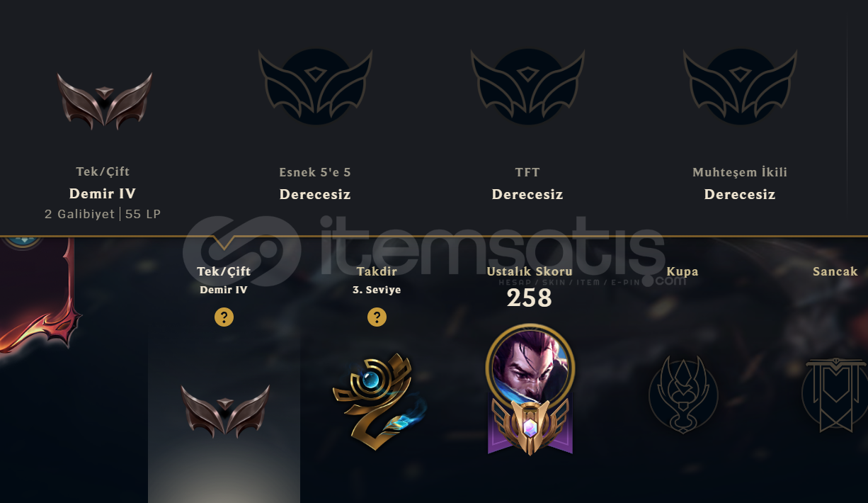Open the Takdir level 3 honor emblem
Image resolution: width=868 pixels, height=503 pixels.
(x=377, y=402)
